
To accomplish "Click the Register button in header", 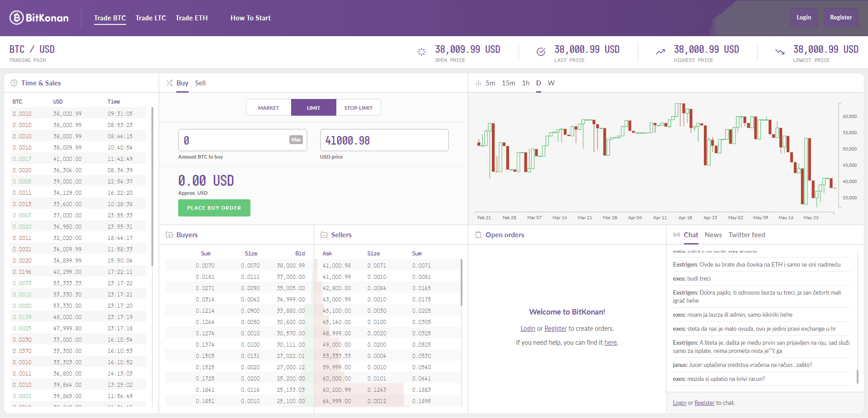I will tap(840, 18).
